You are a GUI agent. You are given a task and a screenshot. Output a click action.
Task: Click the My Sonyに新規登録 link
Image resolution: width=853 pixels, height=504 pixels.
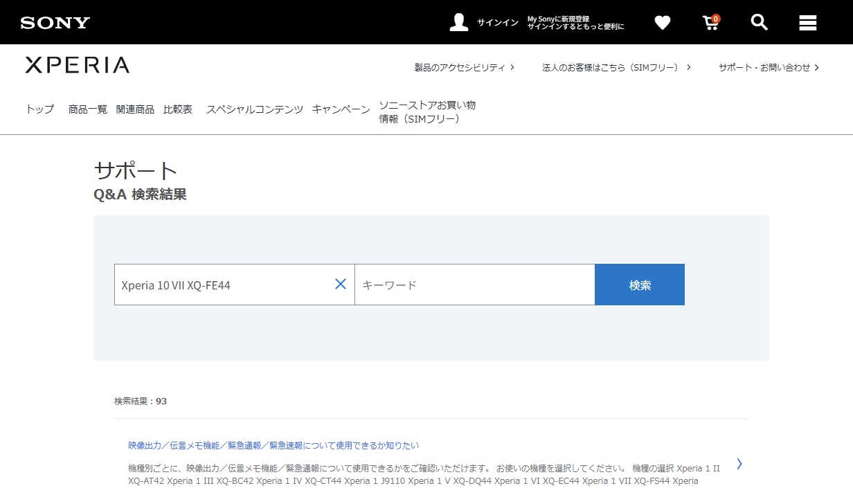pos(558,19)
